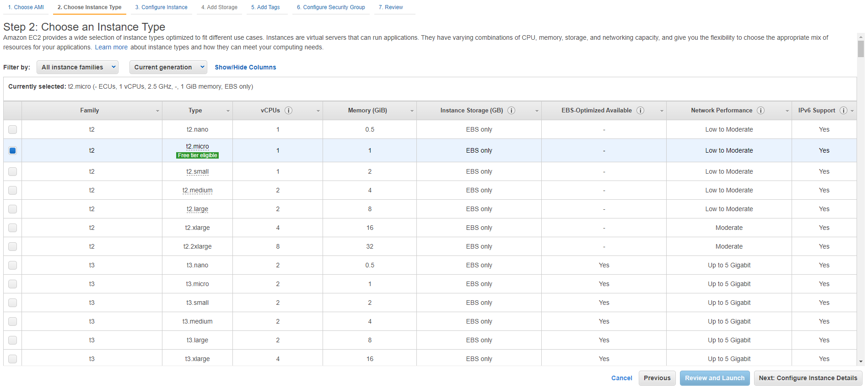This screenshot has height=388, width=868.
Task: Click the Review and Launch button
Action: 715,378
